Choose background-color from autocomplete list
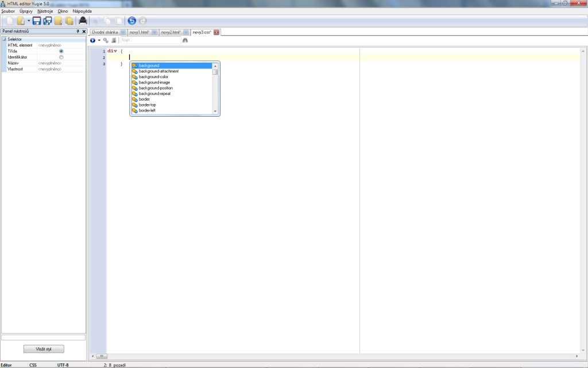Viewport: 588px width, 368px height. click(x=172, y=77)
